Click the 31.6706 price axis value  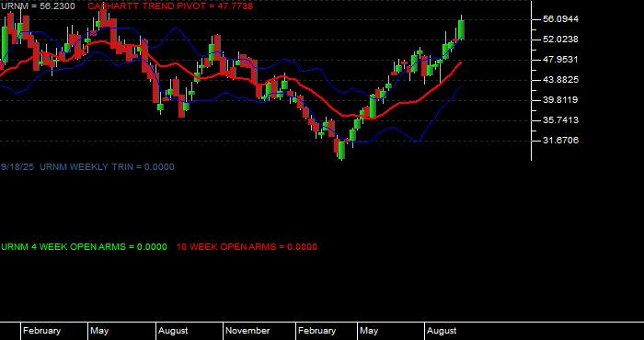coord(560,141)
